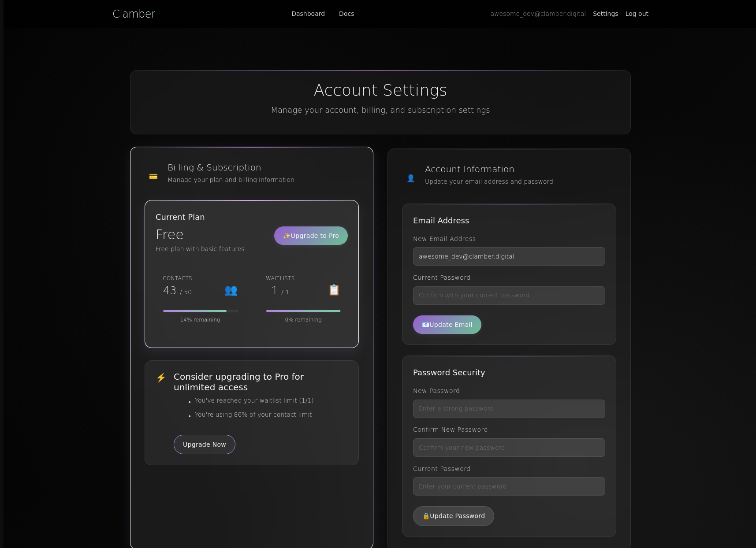Click the 'Enter a strong password' field
756x548 pixels.
point(509,409)
